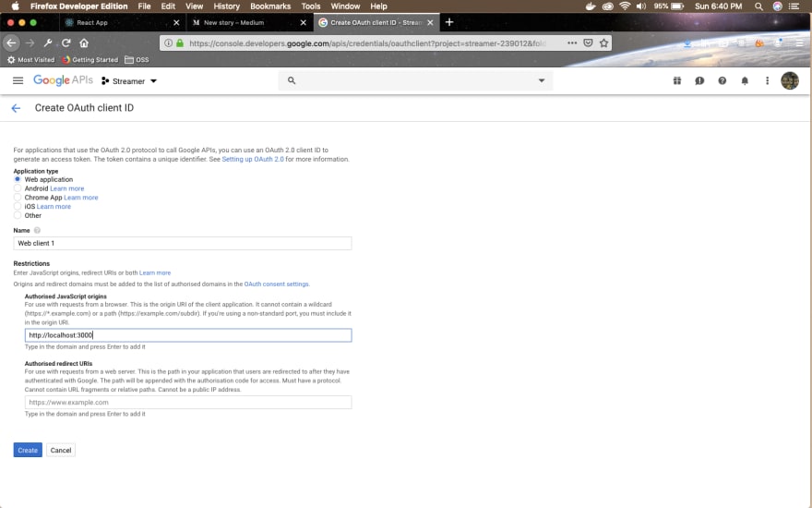Click the search magnifier icon in console
The image size is (812, 508).
click(x=292, y=80)
